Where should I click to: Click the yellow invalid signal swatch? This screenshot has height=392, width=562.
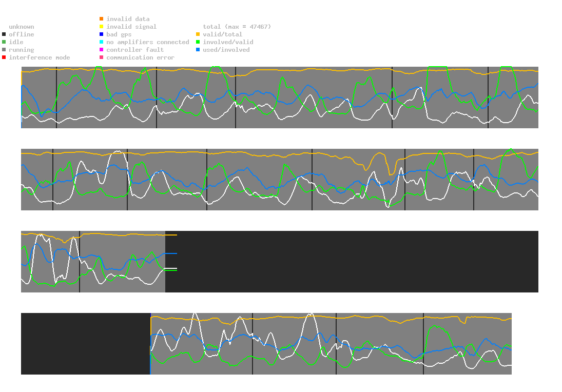coord(102,27)
